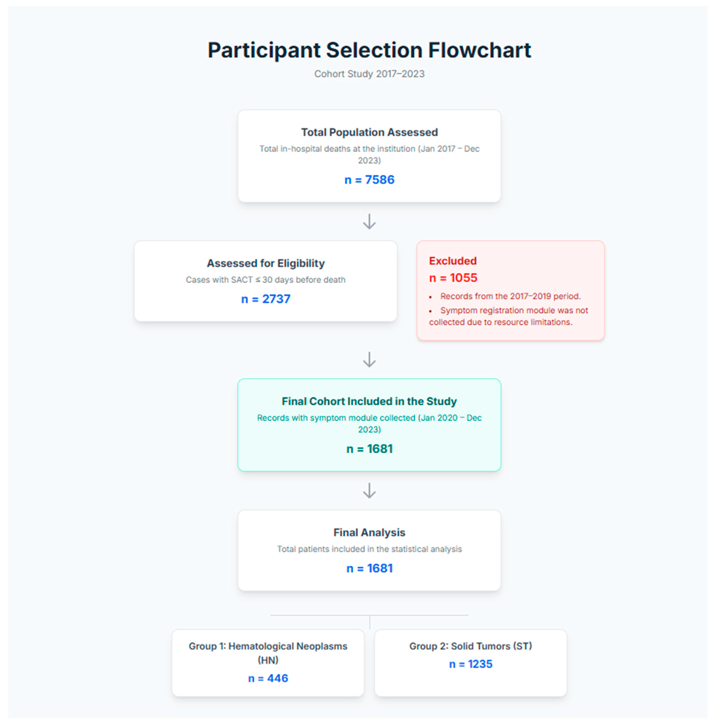The width and height of the screenshot is (716, 728).
Task: Select the Total Population Assessed heading
Action: tap(369, 132)
